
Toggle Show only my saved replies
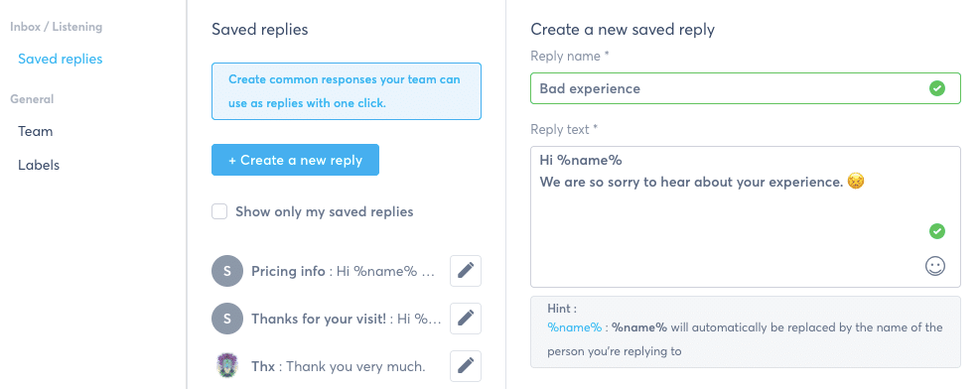click(x=219, y=211)
